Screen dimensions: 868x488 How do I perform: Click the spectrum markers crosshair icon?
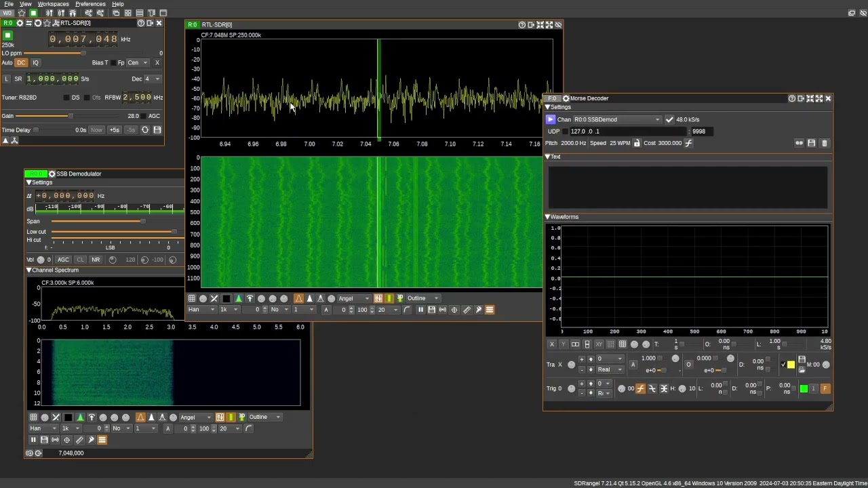(454, 310)
